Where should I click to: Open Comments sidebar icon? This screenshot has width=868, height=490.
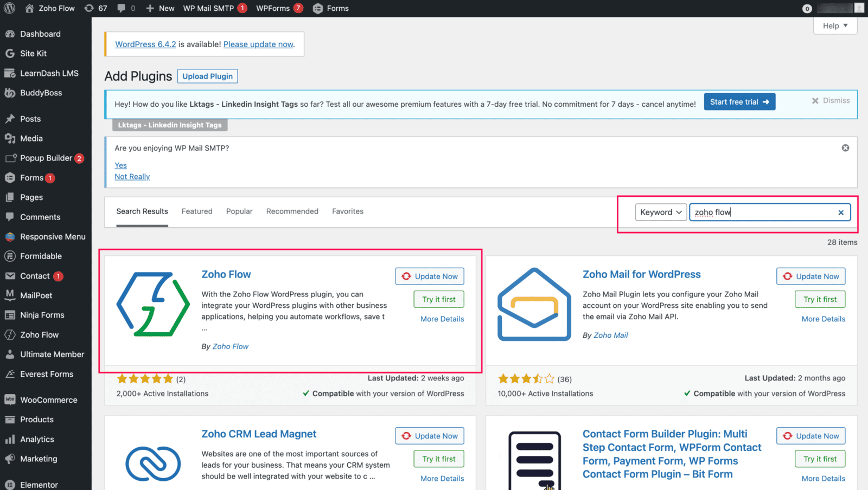point(10,217)
